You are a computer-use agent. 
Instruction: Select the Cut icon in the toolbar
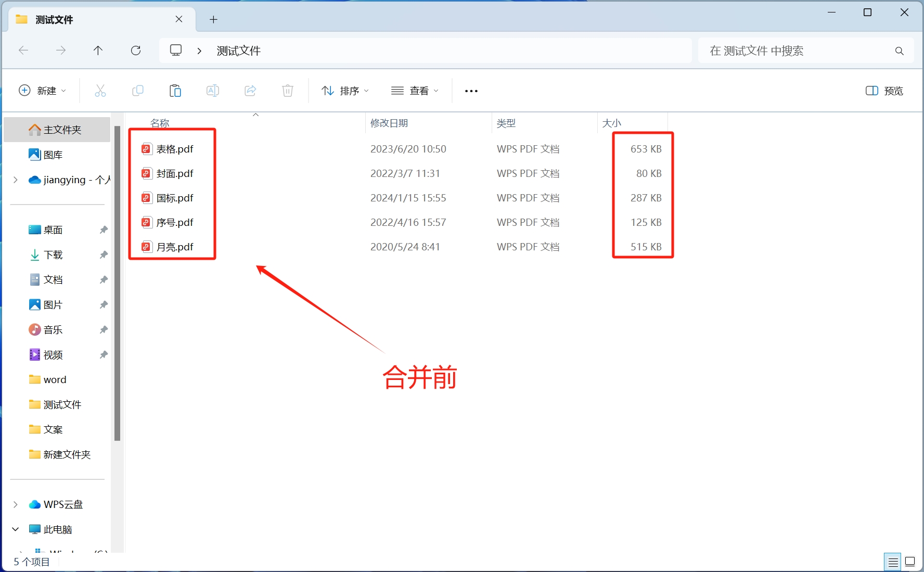pyautogui.click(x=100, y=91)
